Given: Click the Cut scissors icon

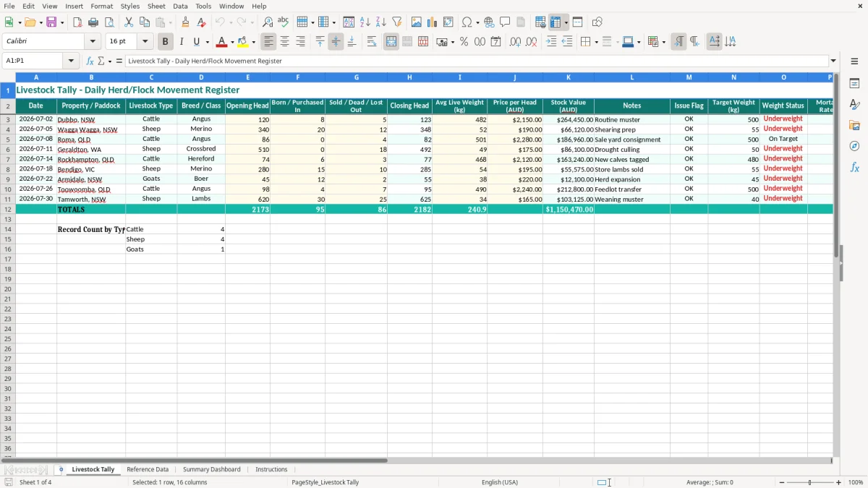Looking at the screenshot, I should [129, 22].
